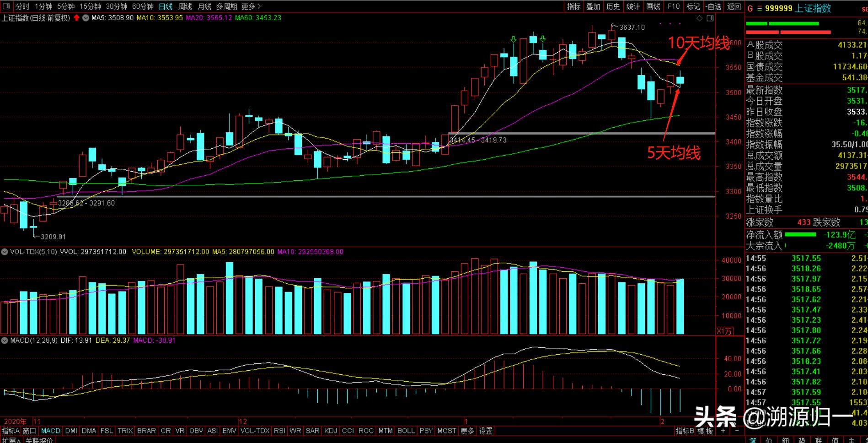Viewport: 868px width, 443px height.
Task: Select the CR indicator tab
Action: [x=166, y=431]
